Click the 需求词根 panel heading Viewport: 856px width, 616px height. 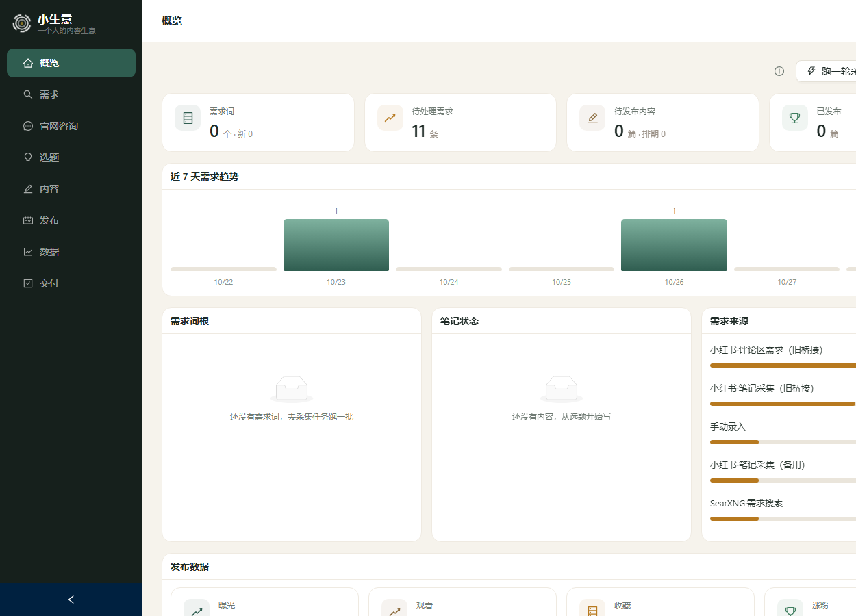[190, 321]
